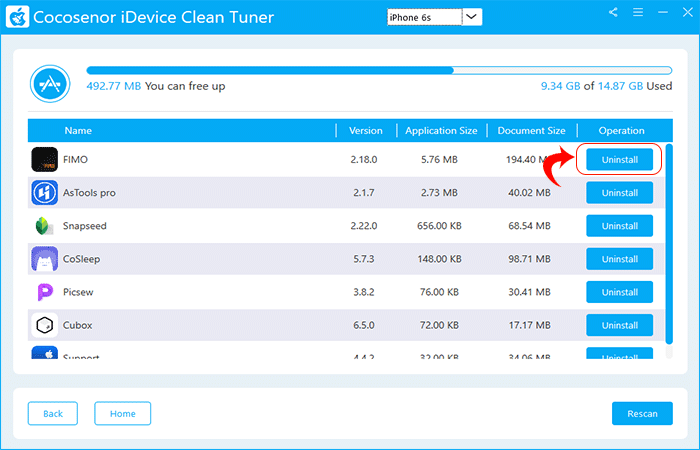Select the FIMO row name
Screen dimensions: 700x450
click(75, 159)
